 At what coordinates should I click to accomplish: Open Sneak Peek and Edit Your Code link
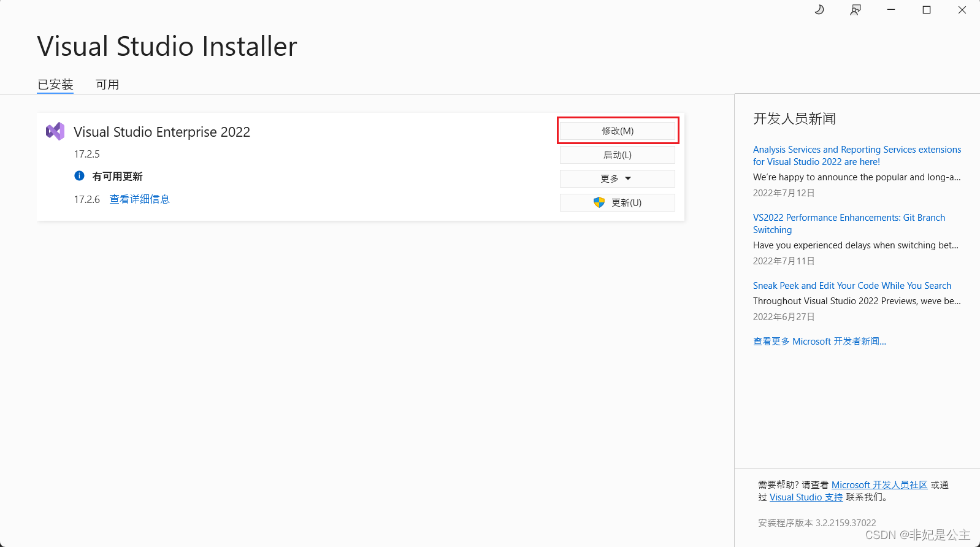click(x=852, y=286)
